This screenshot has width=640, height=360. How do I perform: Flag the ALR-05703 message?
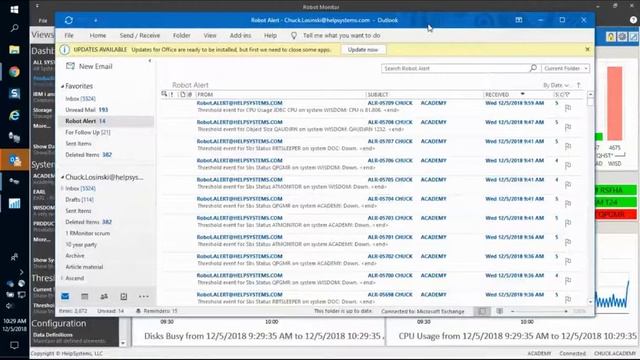click(568, 223)
